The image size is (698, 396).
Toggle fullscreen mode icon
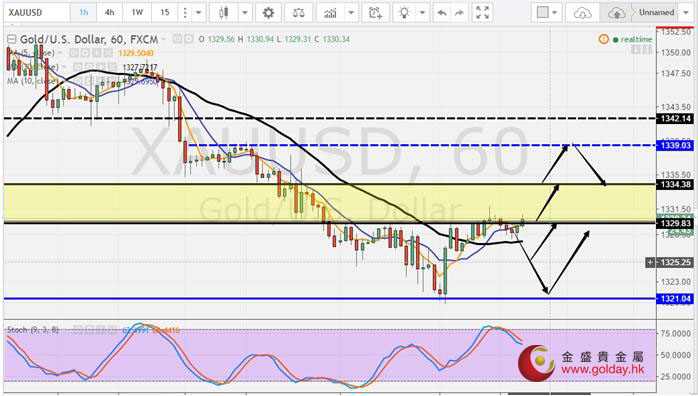tap(483, 12)
